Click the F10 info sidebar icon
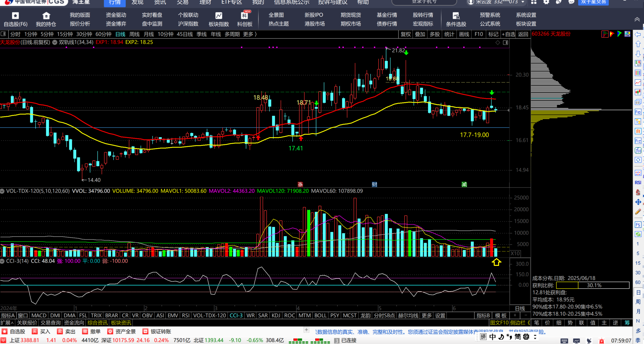644x344 pixels. pyautogui.click(x=638, y=112)
